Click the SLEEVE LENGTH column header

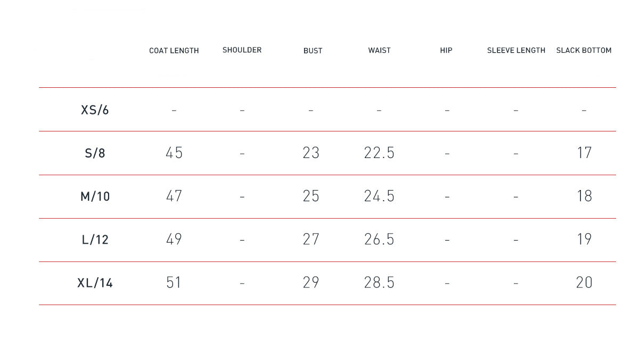tap(516, 51)
